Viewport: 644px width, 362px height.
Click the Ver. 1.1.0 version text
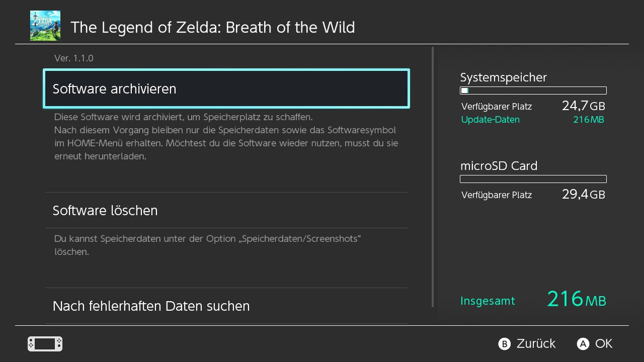(x=74, y=58)
